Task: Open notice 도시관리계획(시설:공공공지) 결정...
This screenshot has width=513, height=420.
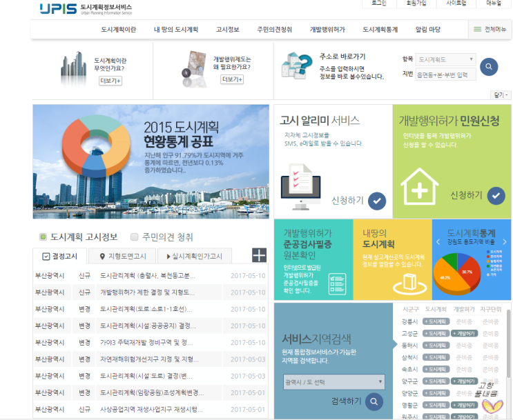Action: 148,326
